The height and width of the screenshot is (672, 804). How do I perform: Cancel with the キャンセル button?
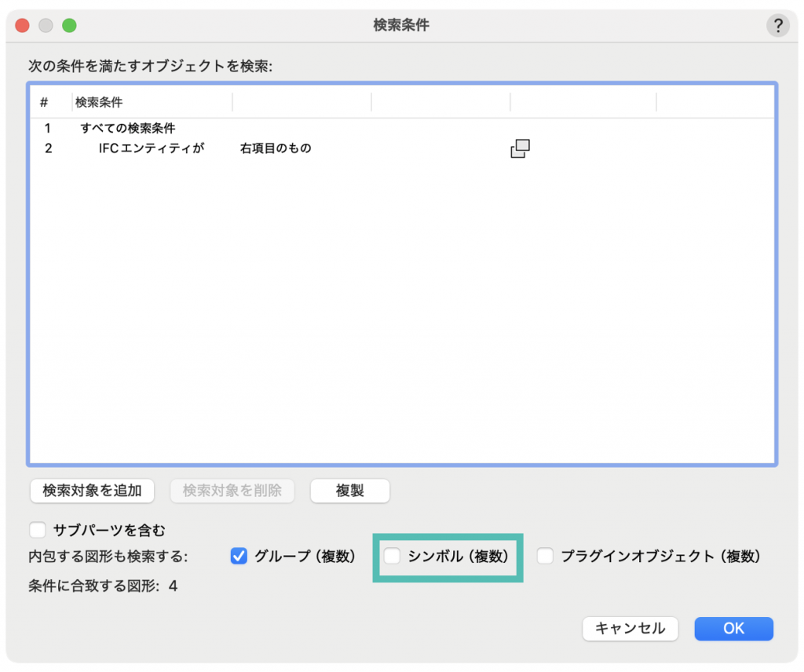click(x=630, y=629)
